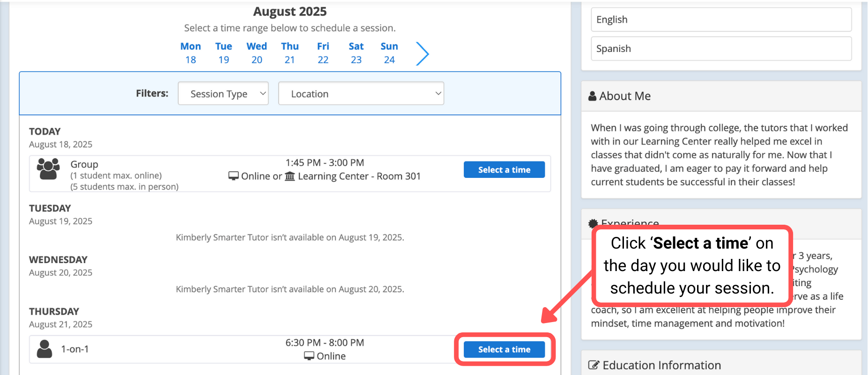Click the Learning Center building icon
868x375 pixels.
[x=290, y=176]
